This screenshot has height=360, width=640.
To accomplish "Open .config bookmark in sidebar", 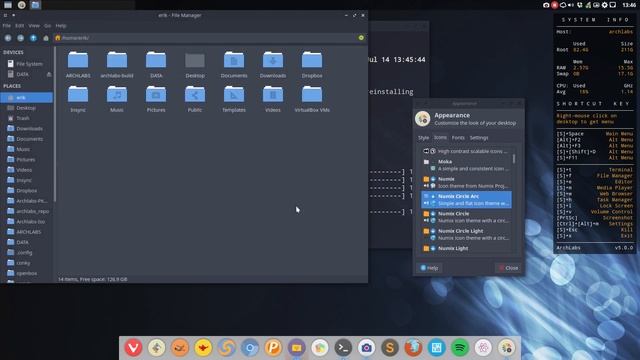I will [27, 253].
